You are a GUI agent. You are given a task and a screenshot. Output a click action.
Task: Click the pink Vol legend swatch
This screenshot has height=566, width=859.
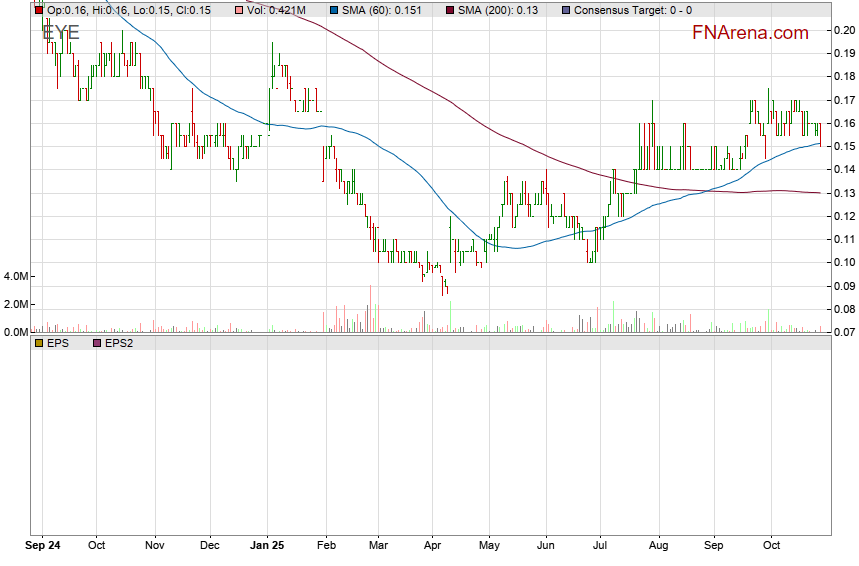pos(239,10)
